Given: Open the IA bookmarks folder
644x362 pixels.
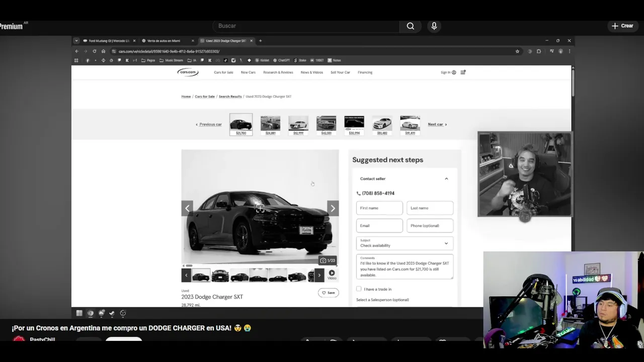Looking at the screenshot, I should pos(192,60).
